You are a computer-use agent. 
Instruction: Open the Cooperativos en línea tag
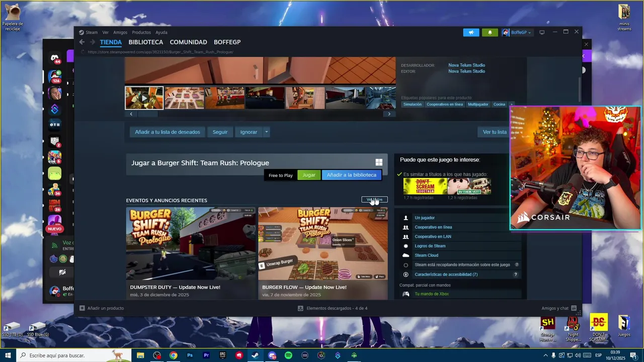[x=445, y=105]
